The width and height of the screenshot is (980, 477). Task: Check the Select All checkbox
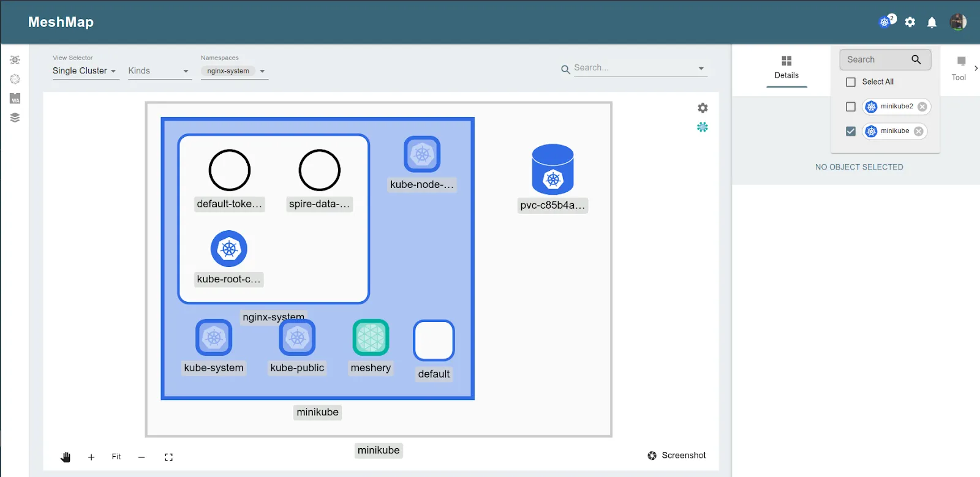point(851,82)
